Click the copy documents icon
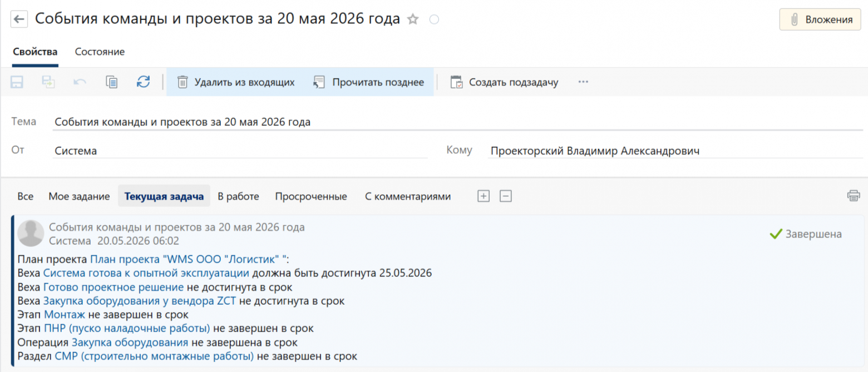 click(x=112, y=82)
